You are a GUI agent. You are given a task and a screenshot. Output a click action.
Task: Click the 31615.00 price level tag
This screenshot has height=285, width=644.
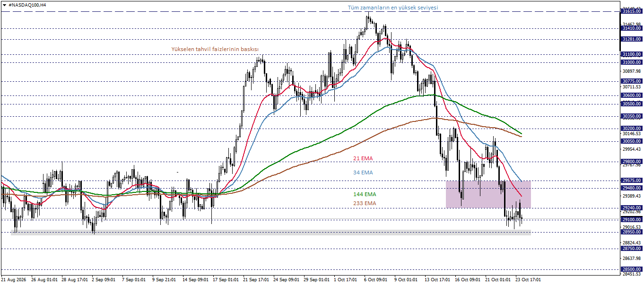tap(632, 11)
